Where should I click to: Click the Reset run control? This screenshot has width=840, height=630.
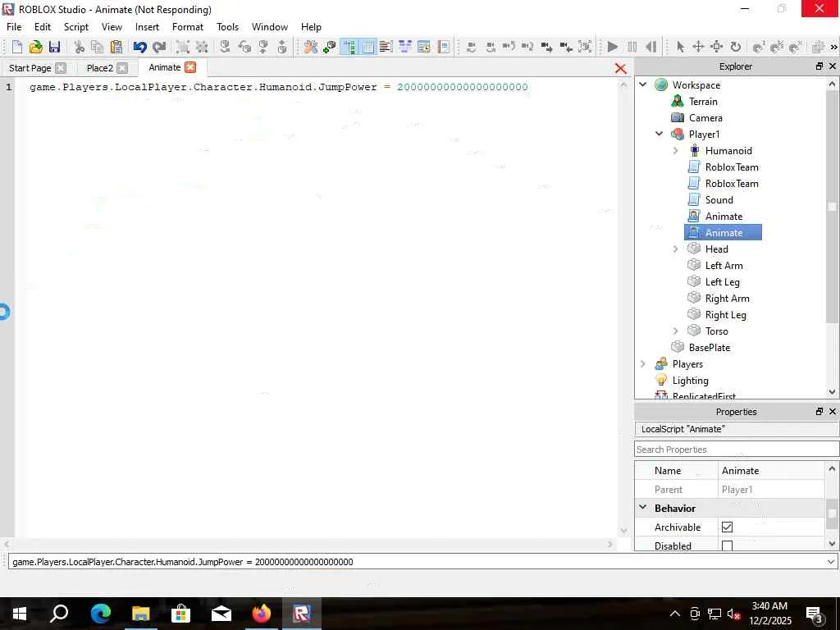[651, 47]
